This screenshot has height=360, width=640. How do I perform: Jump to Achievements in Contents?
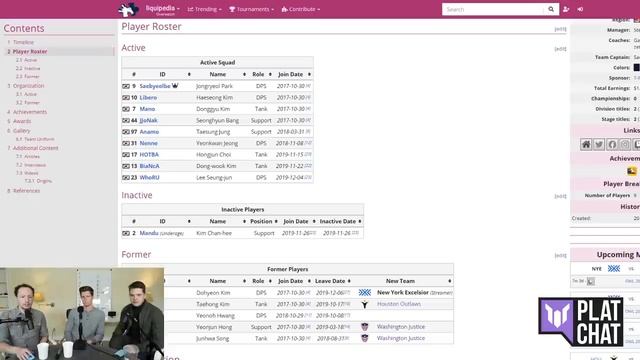[30, 112]
